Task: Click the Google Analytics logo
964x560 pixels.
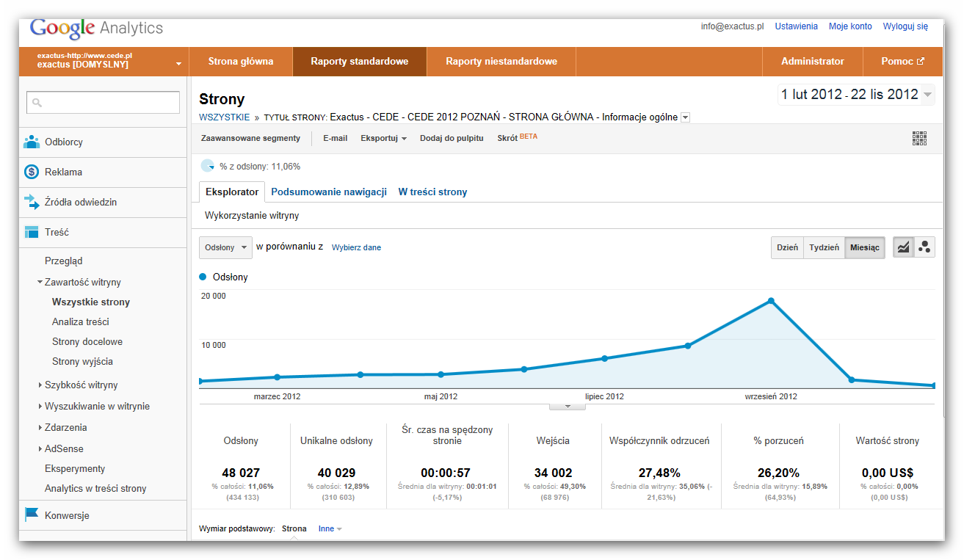Action: [96, 28]
